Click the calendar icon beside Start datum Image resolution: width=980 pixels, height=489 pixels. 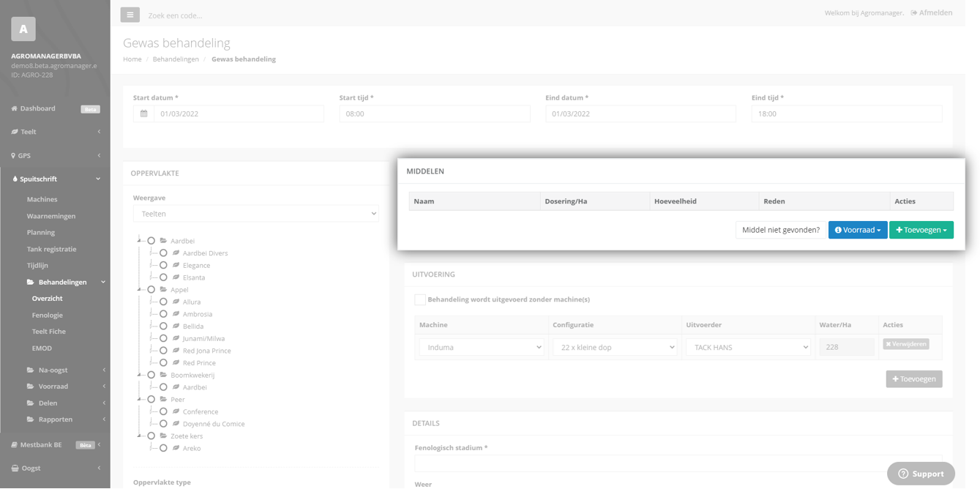(x=143, y=113)
